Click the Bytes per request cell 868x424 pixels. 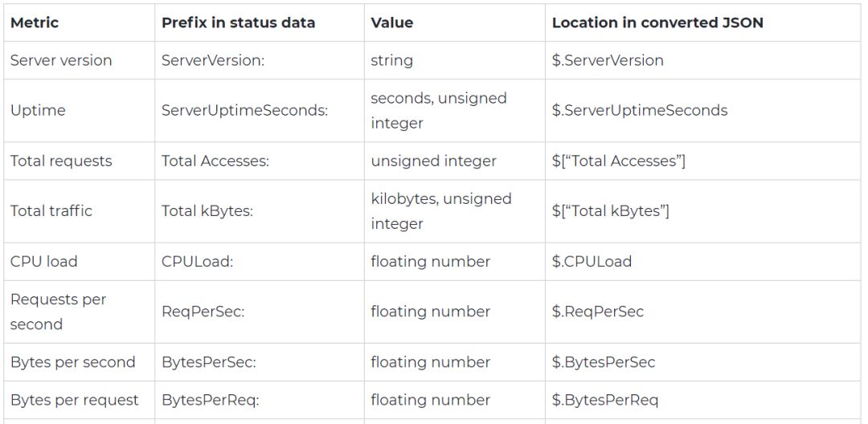75,399
